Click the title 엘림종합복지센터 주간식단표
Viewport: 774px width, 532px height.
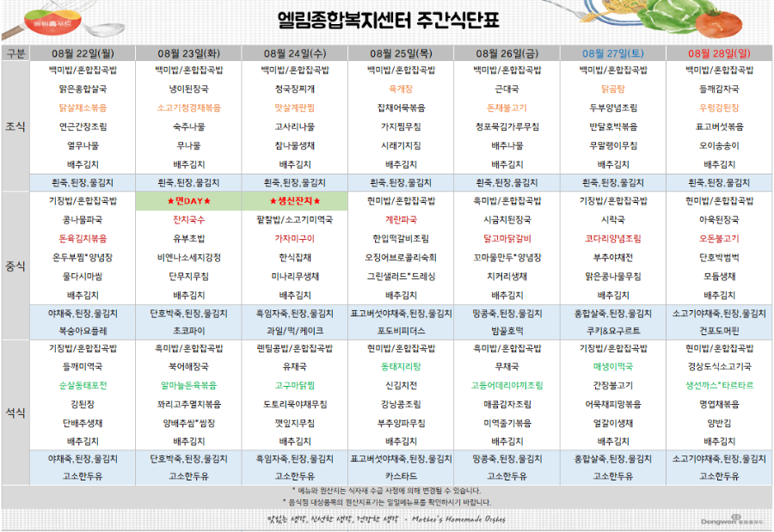point(389,21)
